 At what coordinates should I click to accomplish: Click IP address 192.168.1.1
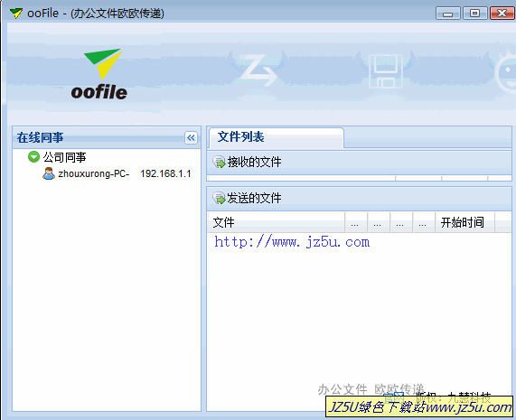pyautogui.click(x=165, y=173)
